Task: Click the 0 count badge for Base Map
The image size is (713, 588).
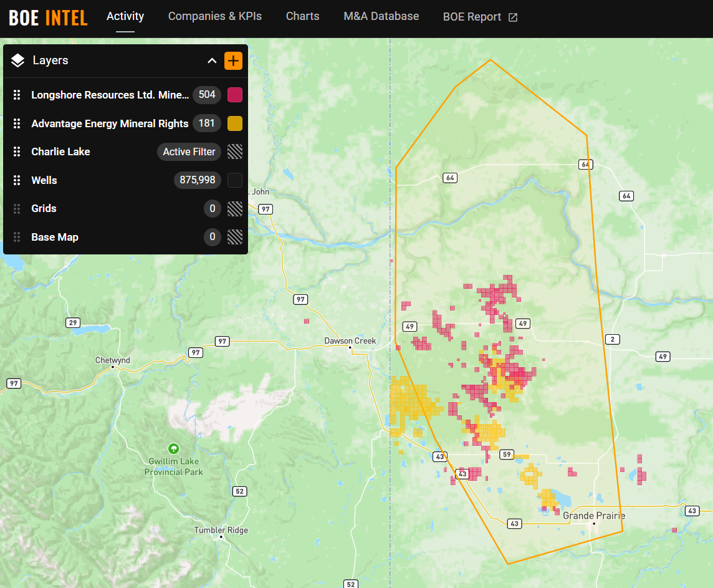Action: point(213,237)
